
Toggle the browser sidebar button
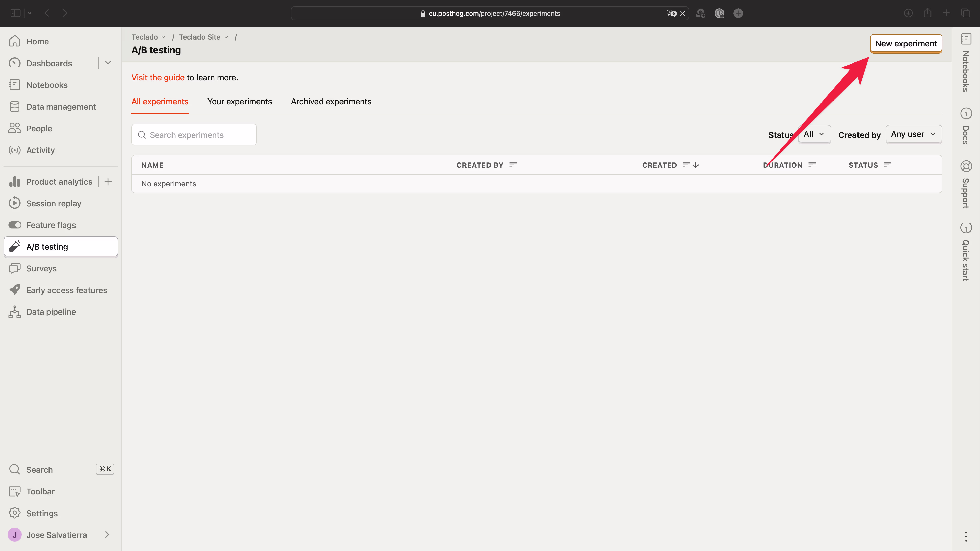click(16, 13)
